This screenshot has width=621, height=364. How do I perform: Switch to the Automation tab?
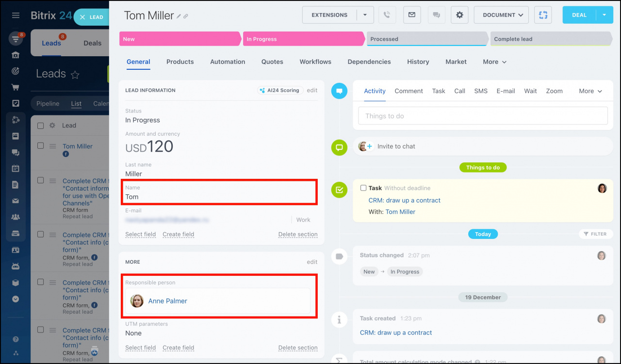(x=228, y=62)
